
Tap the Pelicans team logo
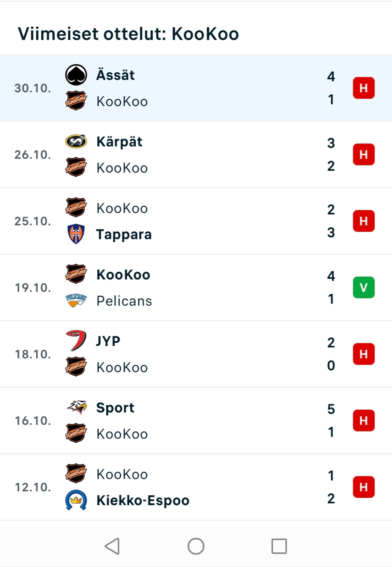pyautogui.click(x=76, y=301)
